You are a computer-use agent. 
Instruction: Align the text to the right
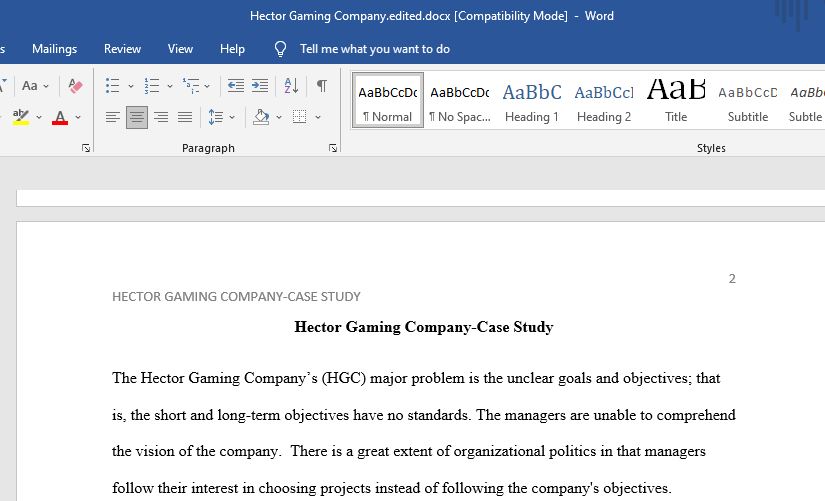(161, 117)
